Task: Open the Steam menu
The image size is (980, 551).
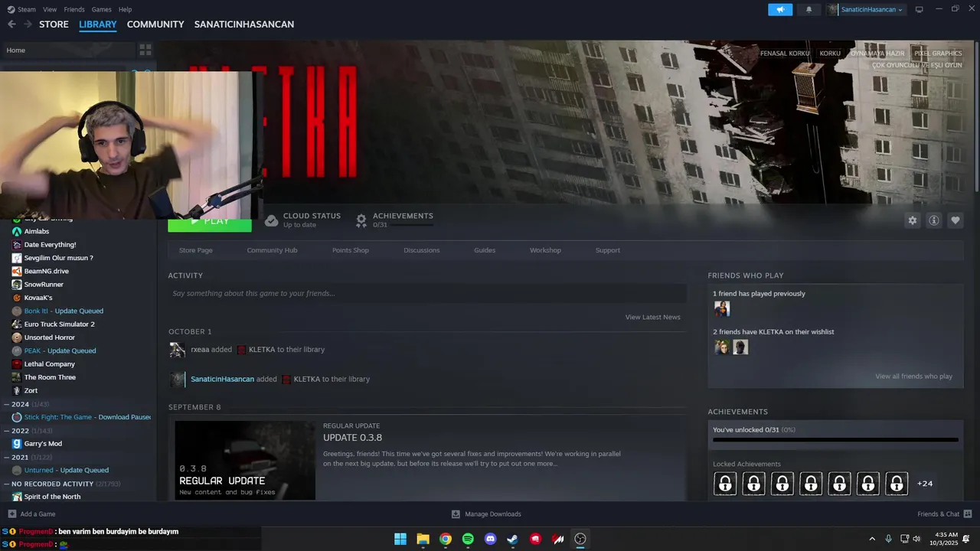Action: (22, 9)
